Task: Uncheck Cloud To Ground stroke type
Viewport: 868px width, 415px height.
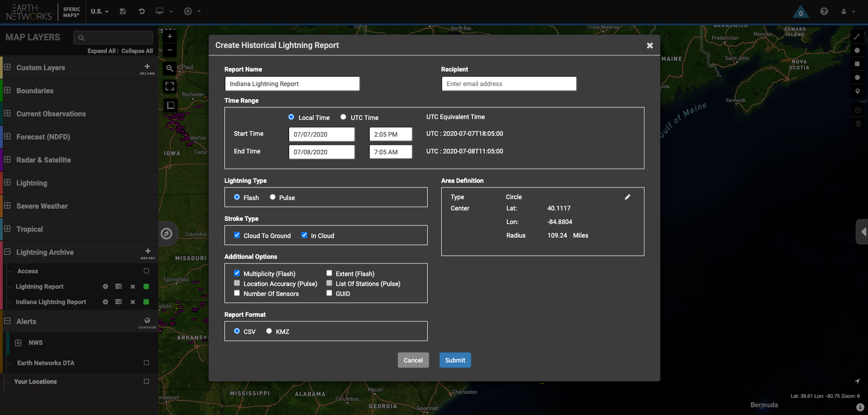Action: pyautogui.click(x=237, y=235)
